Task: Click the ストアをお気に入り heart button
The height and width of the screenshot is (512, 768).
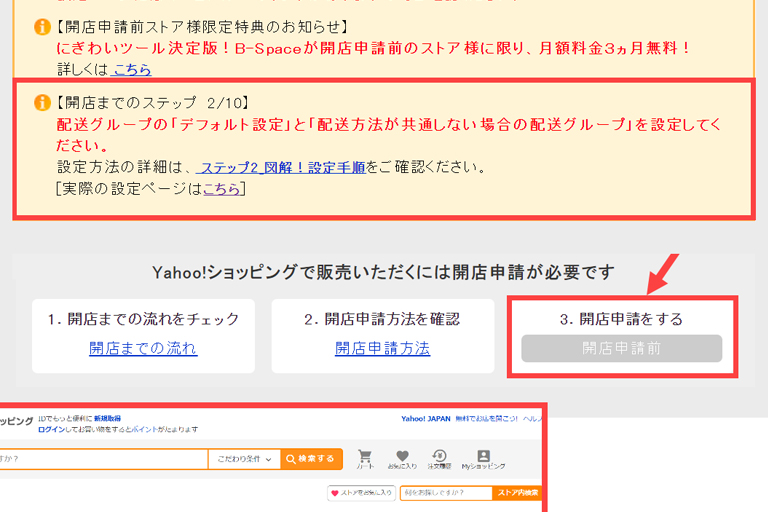Action: [362, 493]
